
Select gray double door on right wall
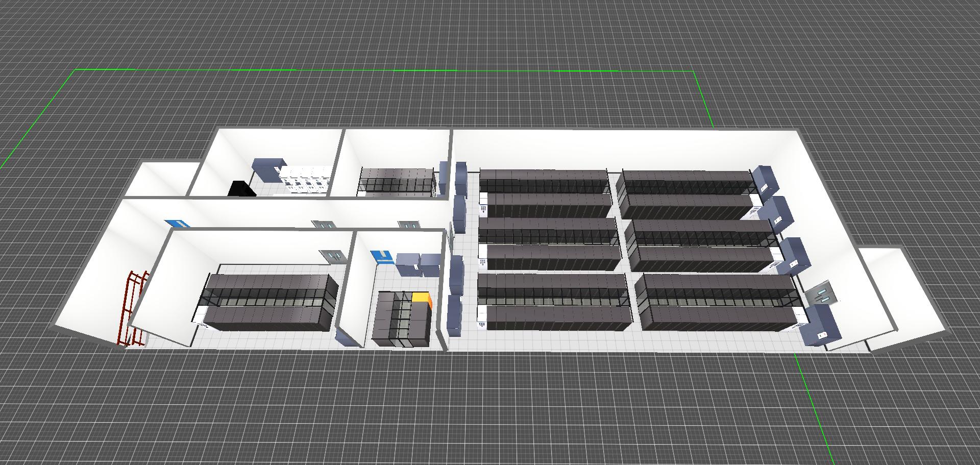821,293
